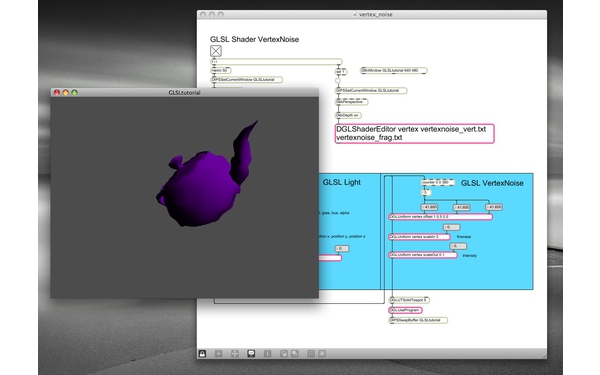Select the sel 1 object
Screen dimensions: 600x375
pos(341,71)
